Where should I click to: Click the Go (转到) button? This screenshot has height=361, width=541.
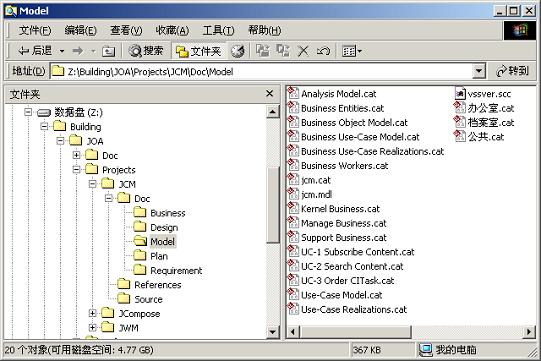click(512, 71)
